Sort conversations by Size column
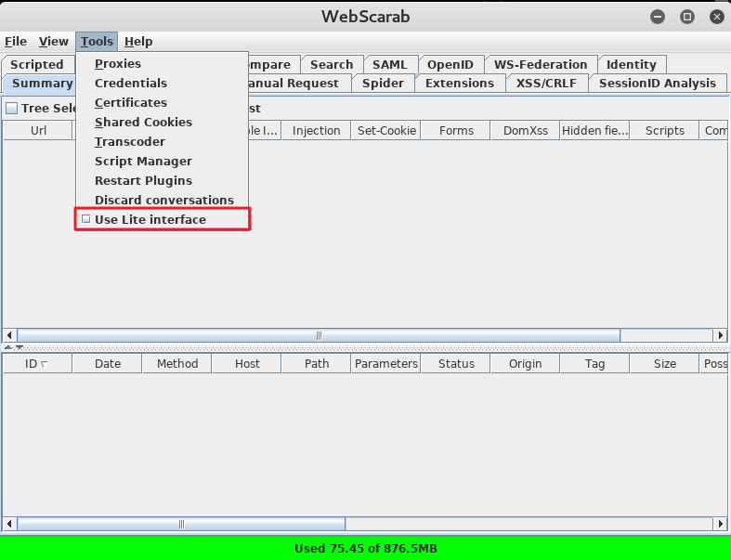The height and width of the screenshot is (560, 731). click(x=664, y=364)
